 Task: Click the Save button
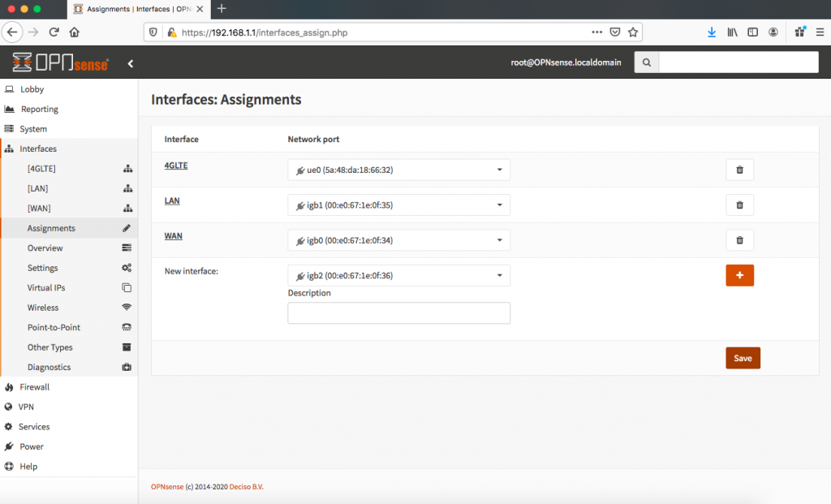pyautogui.click(x=742, y=357)
